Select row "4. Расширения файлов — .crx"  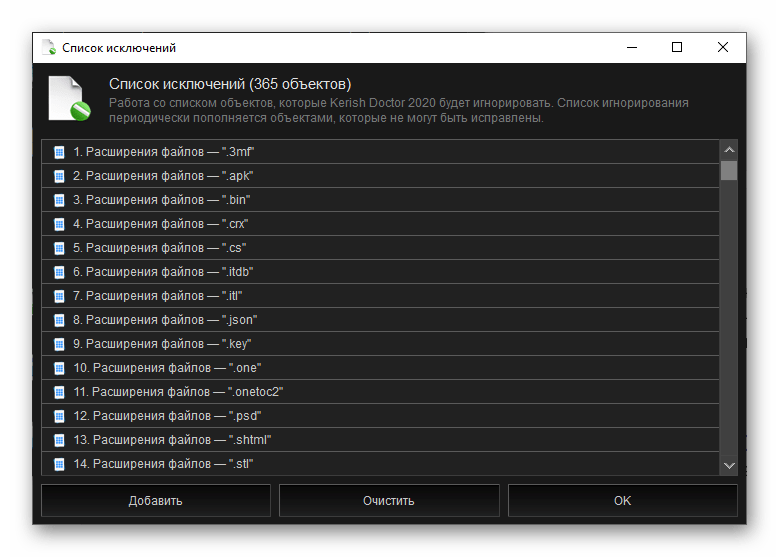[x=381, y=224]
